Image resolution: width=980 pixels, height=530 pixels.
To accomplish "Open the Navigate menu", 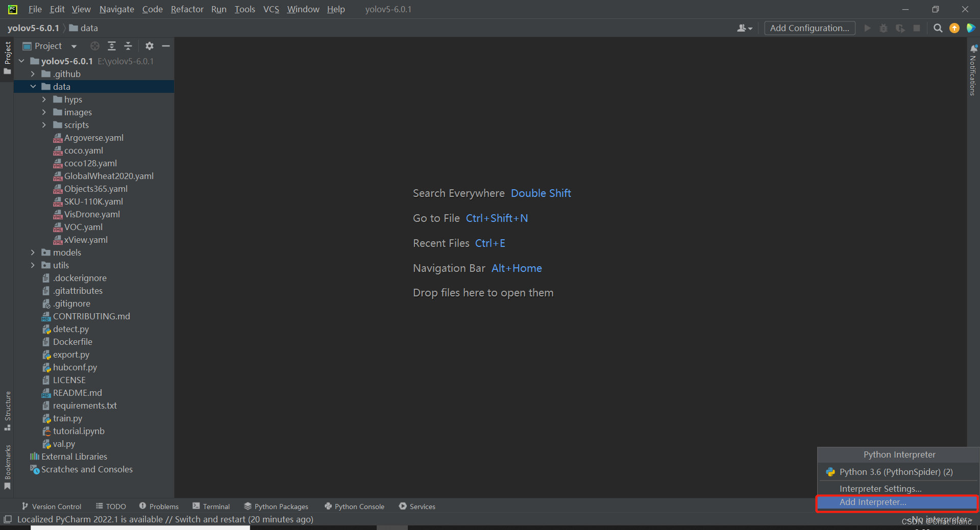I will point(116,9).
